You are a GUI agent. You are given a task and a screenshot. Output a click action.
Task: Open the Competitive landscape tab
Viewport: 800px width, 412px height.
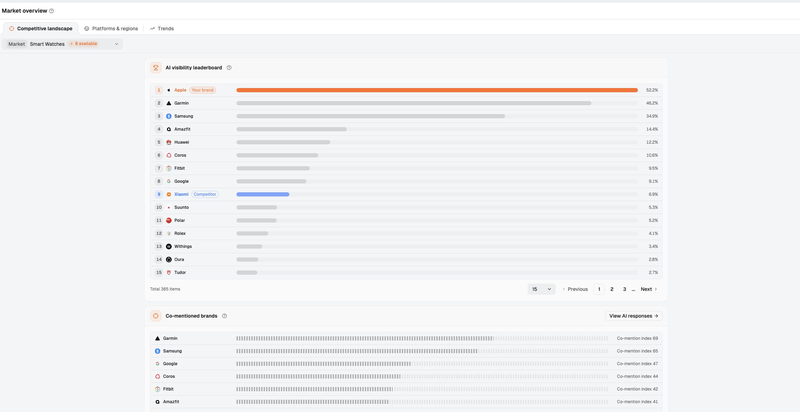(x=41, y=29)
